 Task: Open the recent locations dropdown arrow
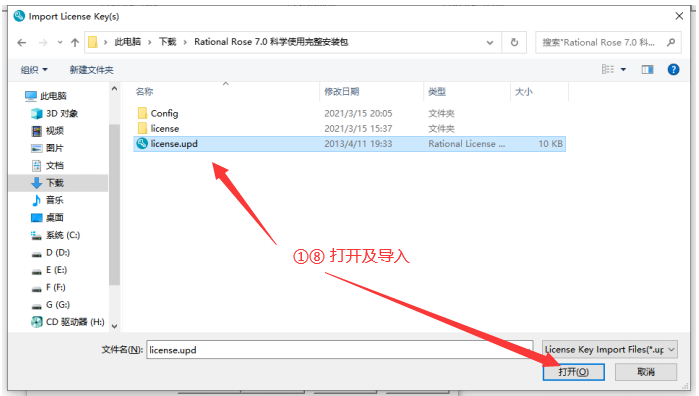[x=60, y=43]
